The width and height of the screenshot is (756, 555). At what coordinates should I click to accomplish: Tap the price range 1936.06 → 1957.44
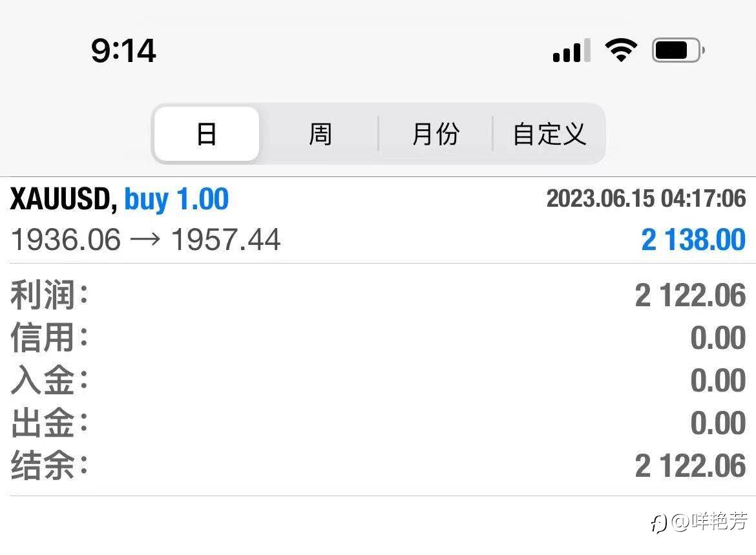(x=146, y=240)
